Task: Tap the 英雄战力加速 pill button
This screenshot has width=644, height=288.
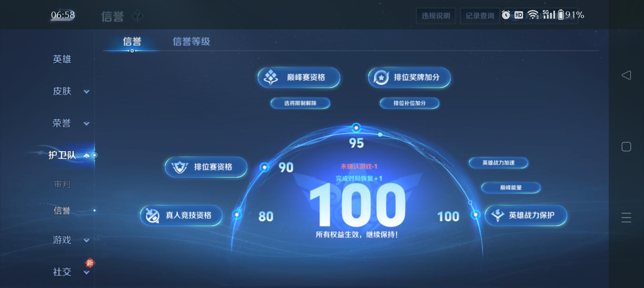Action: pos(498,163)
